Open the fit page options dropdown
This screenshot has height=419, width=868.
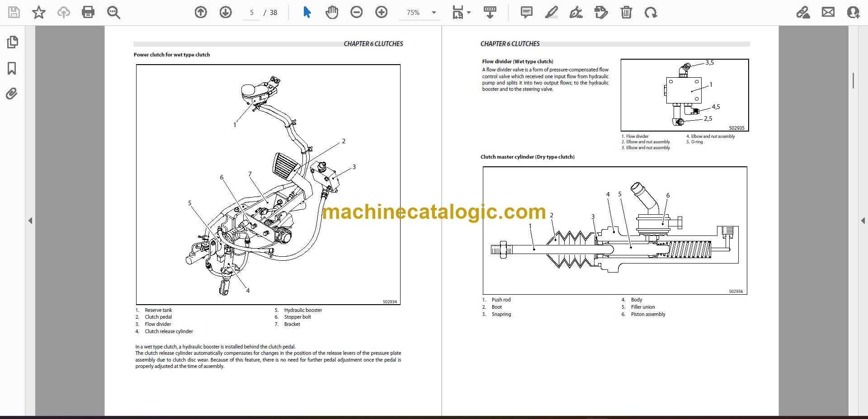[461, 13]
